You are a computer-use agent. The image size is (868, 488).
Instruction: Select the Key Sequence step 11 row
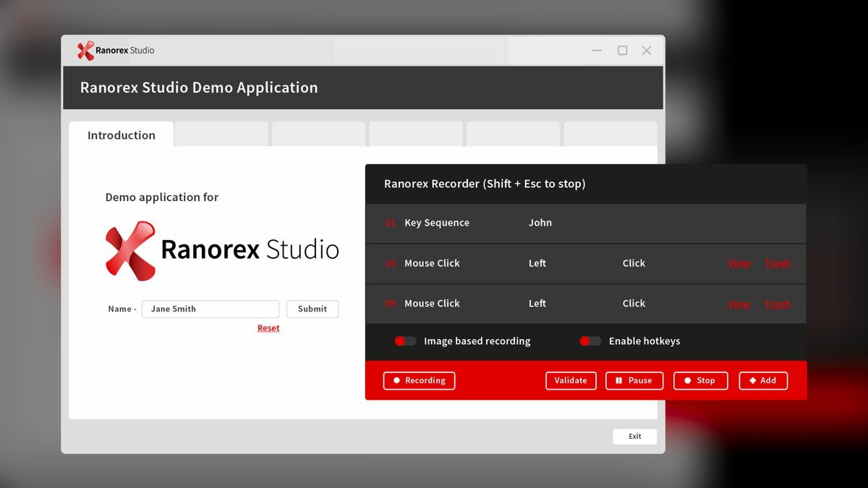(x=586, y=223)
